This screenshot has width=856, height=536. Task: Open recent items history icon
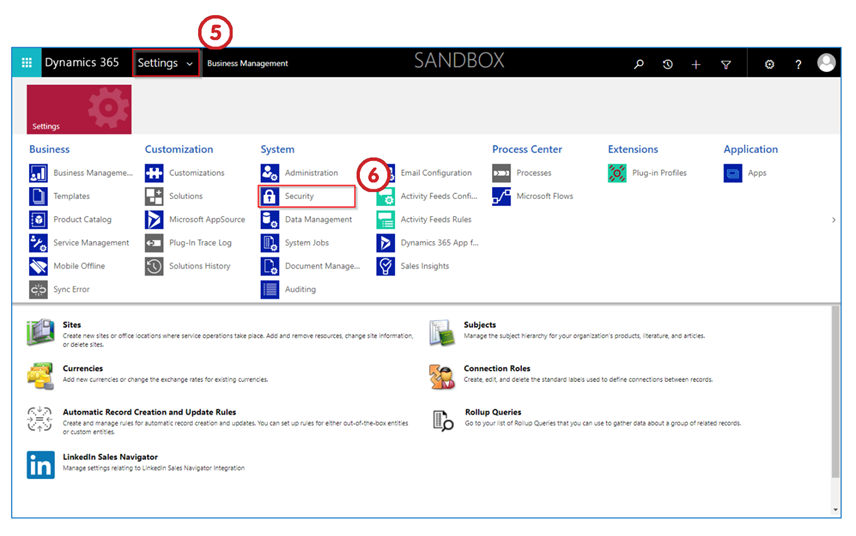point(668,64)
